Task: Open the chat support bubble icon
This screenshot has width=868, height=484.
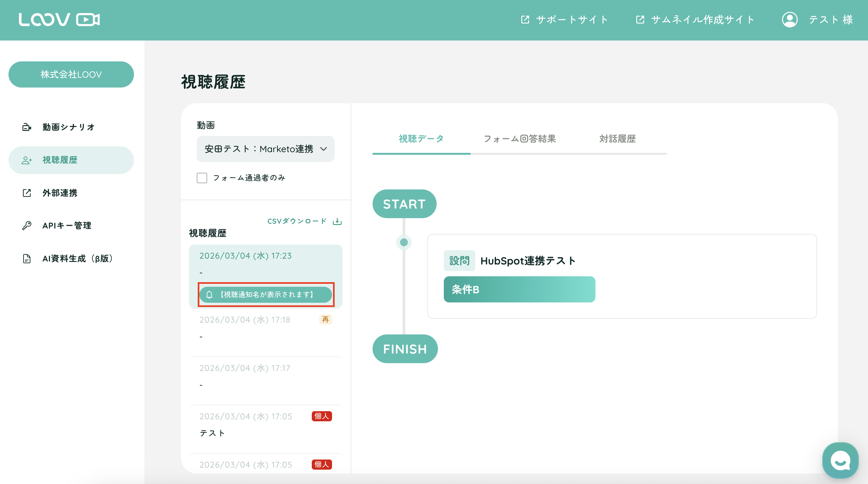Action: 840,460
